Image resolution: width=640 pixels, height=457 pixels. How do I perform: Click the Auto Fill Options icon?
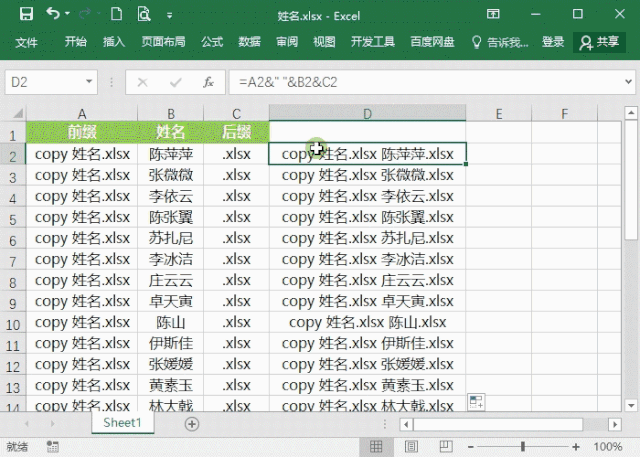(x=476, y=402)
